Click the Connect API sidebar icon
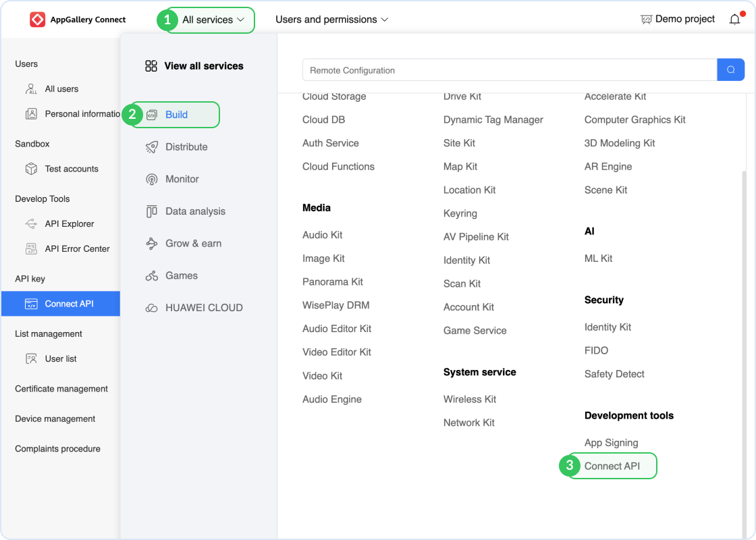The image size is (756, 540). click(x=31, y=304)
